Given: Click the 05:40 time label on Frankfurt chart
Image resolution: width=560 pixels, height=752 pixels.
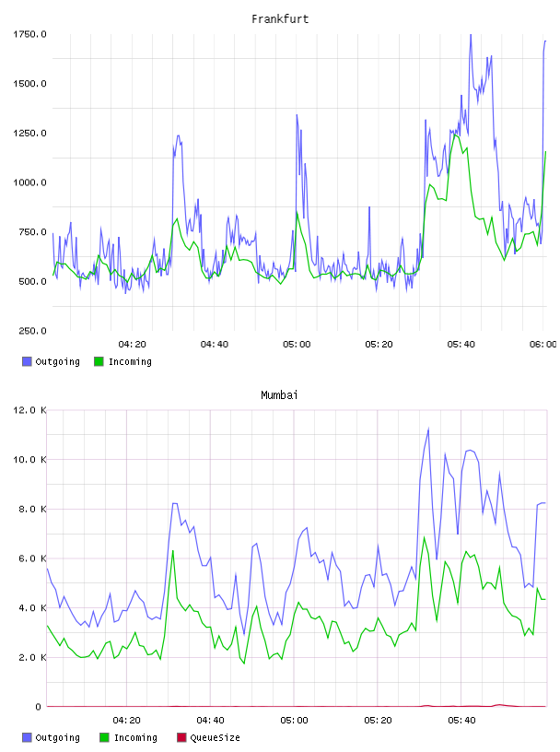Looking at the screenshot, I should tap(461, 345).
